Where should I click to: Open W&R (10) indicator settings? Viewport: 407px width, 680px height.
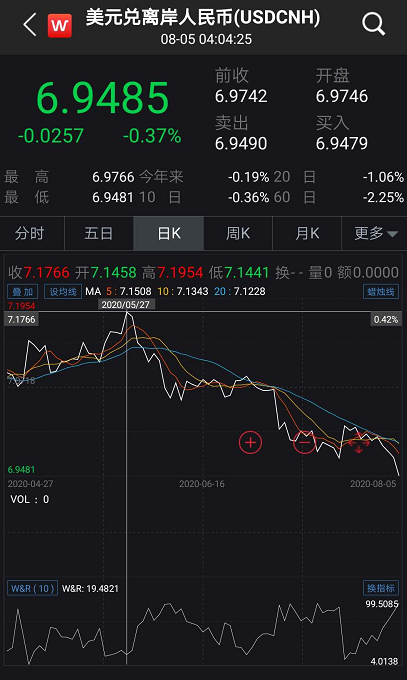click(33, 588)
